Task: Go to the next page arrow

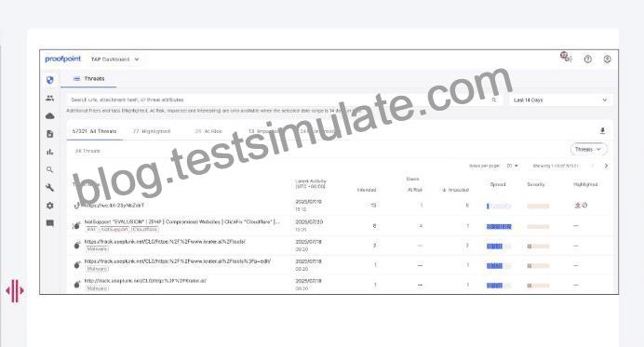Action: [x=606, y=166]
